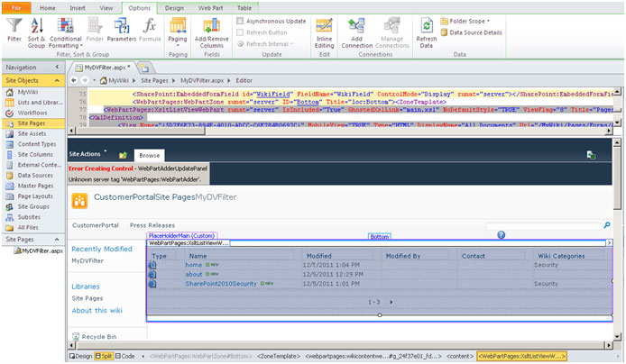Collapse the Site Objects section
Screen dimensions: 626x364
pos(57,80)
